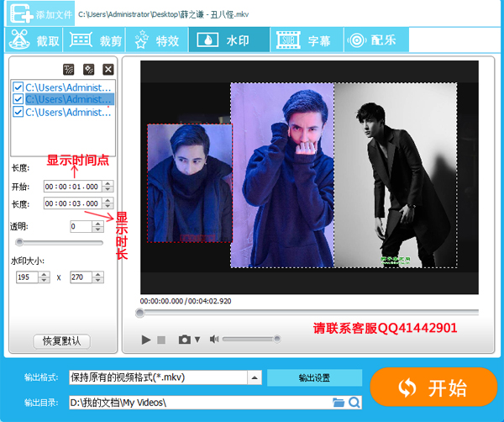This screenshot has width=504, height=422.
Task: Click the add image watermark icon
Action: pos(89,70)
